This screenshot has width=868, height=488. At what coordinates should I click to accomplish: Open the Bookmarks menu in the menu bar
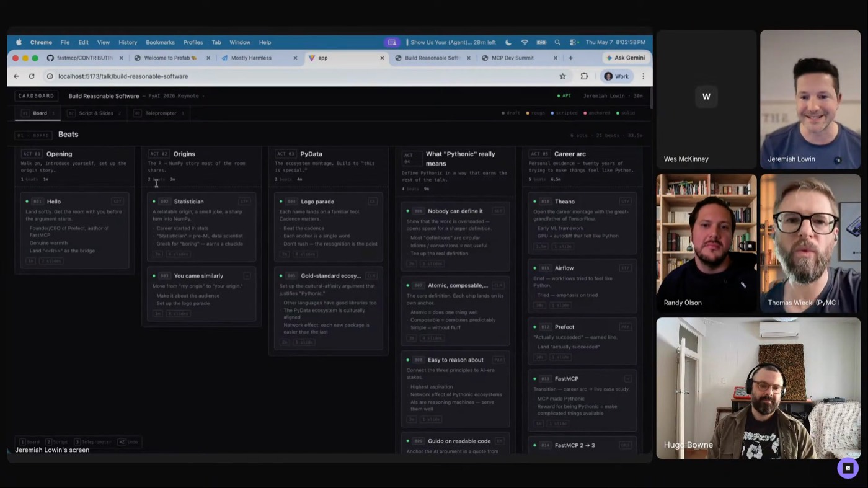(x=160, y=42)
